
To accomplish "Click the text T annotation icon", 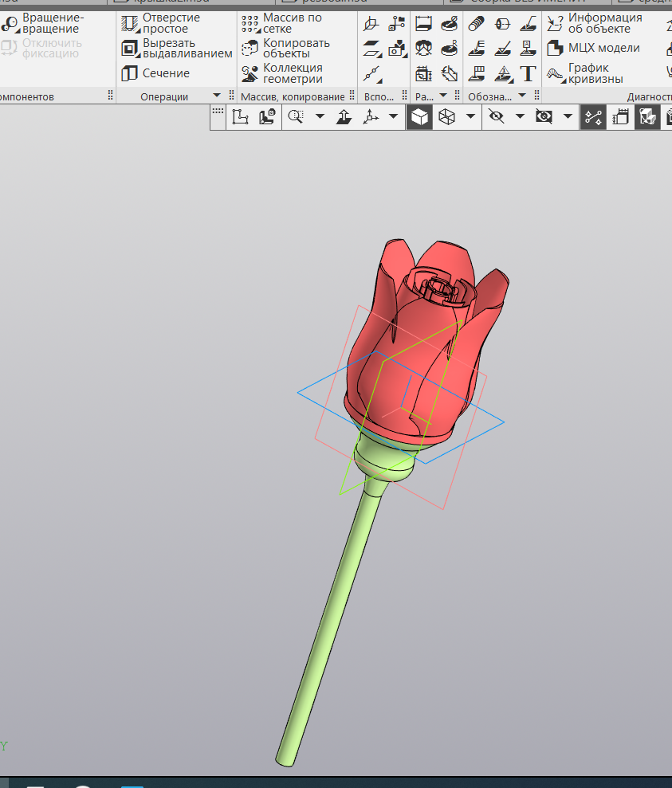I will tap(528, 74).
